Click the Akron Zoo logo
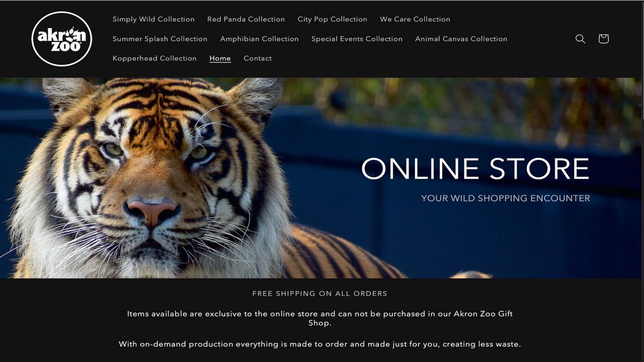 tap(61, 39)
